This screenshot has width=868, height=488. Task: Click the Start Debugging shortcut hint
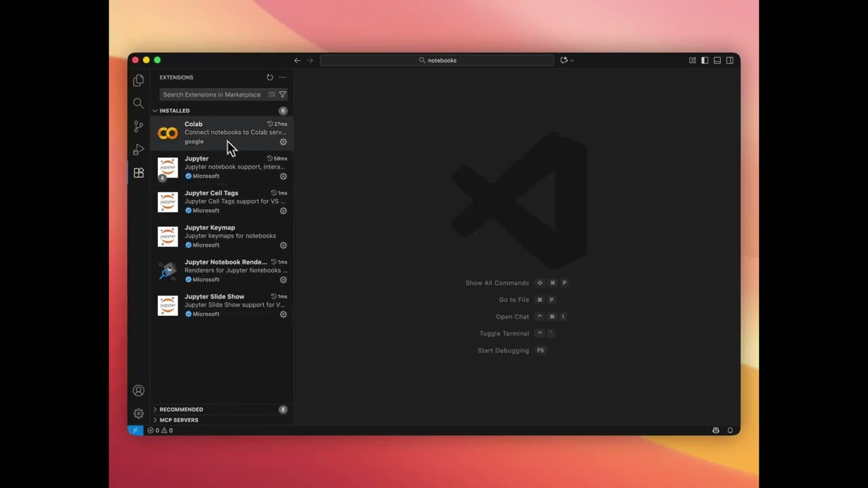tap(511, 350)
